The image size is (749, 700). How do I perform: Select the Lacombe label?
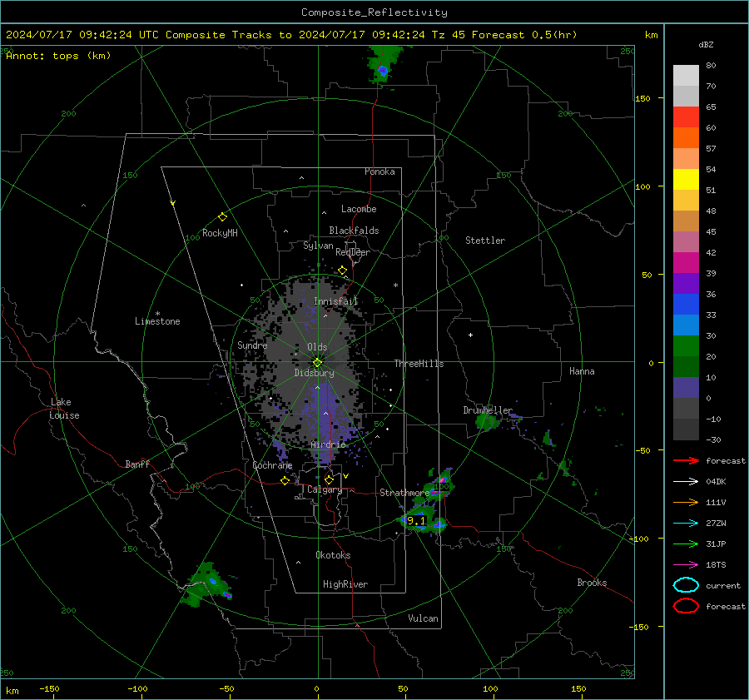[359, 209]
